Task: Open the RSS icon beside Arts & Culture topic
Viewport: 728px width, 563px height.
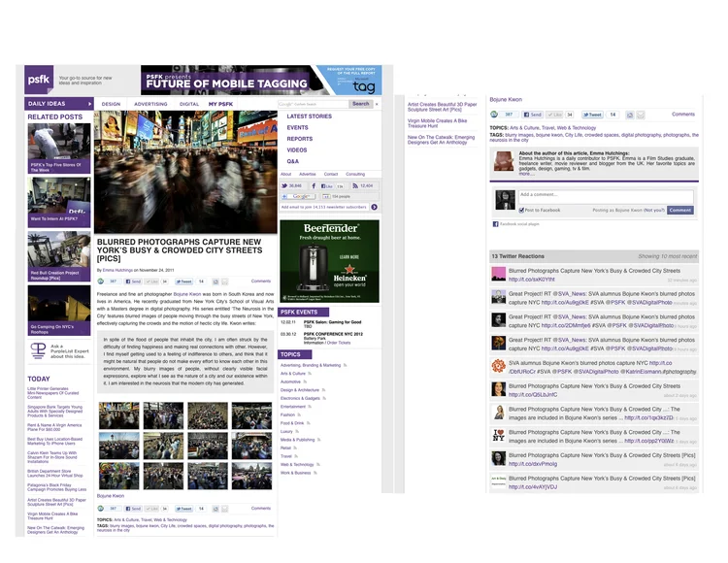Action: 310,374
